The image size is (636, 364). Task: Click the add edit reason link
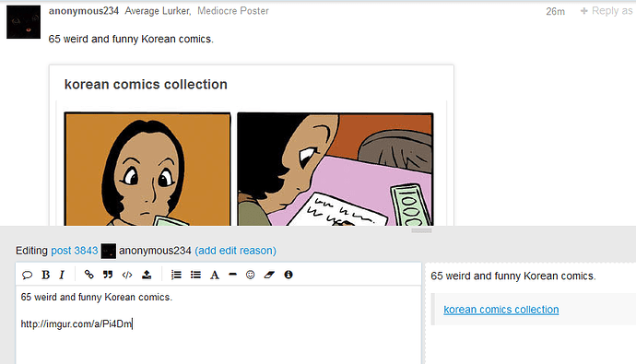[236, 251]
